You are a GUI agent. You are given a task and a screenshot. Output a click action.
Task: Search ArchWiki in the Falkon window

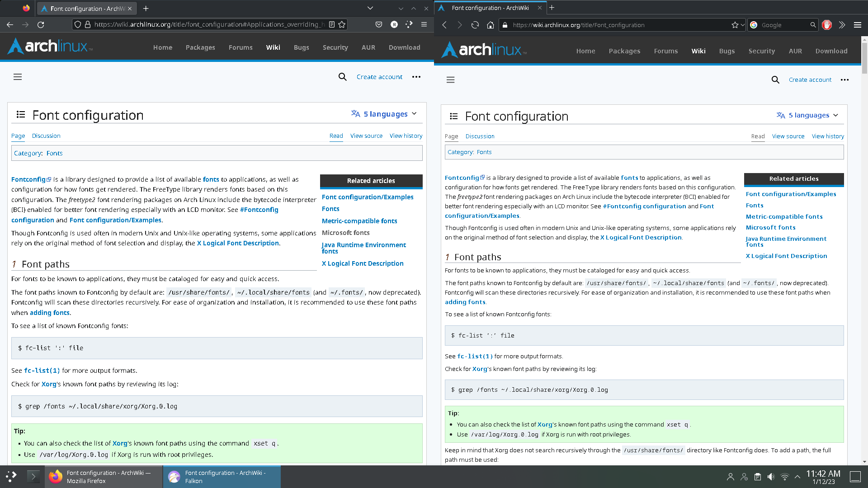[775, 80]
